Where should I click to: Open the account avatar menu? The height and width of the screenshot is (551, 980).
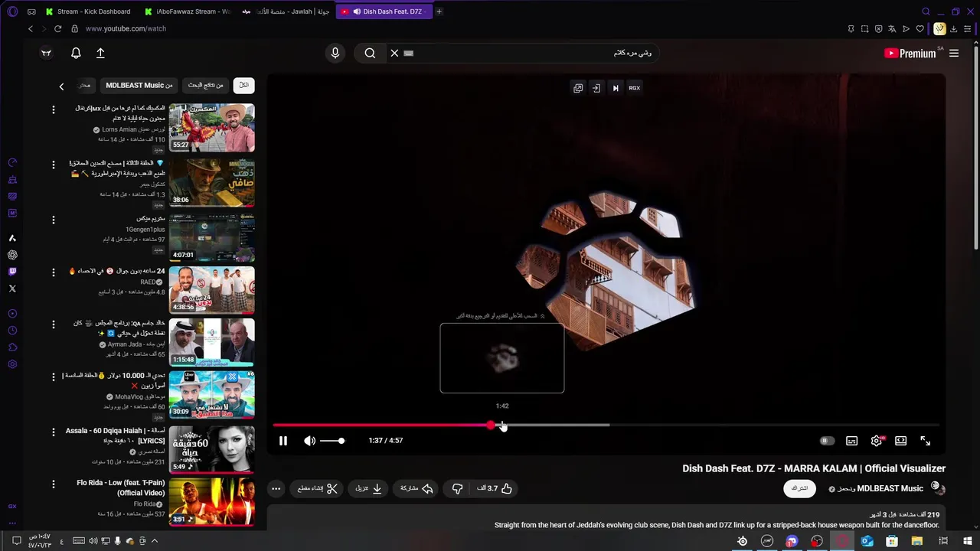click(x=46, y=53)
